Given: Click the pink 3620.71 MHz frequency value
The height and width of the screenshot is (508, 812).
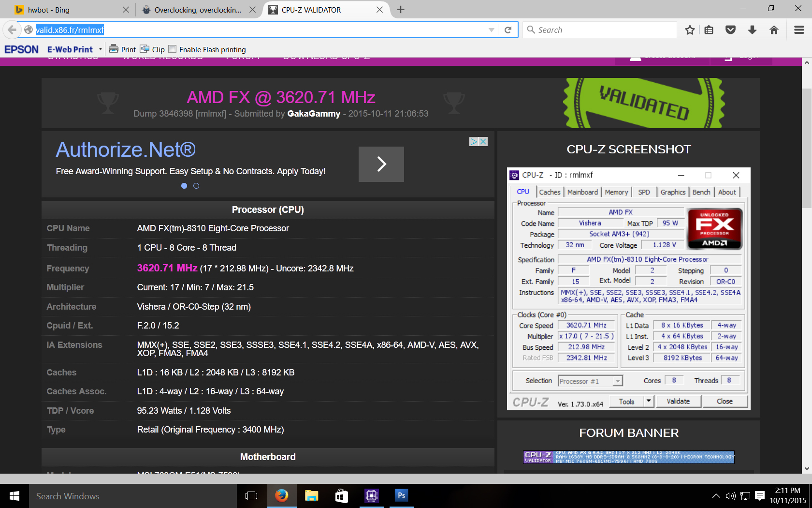Looking at the screenshot, I should [167, 268].
